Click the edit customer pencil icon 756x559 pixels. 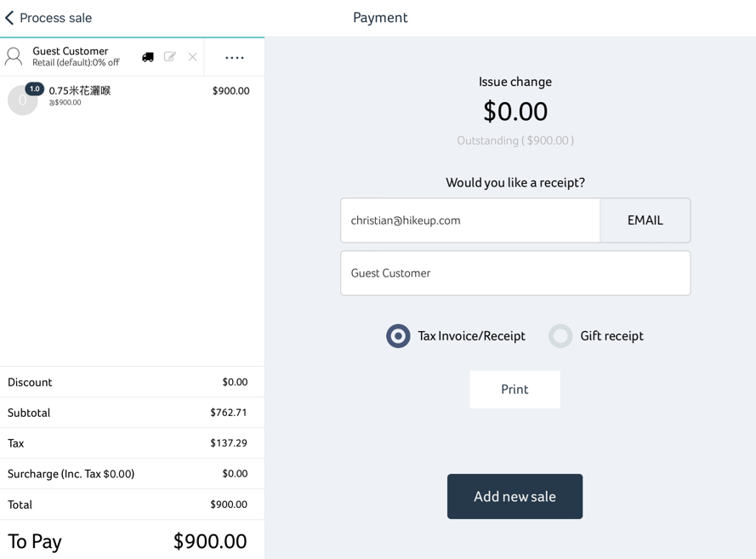coord(170,57)
